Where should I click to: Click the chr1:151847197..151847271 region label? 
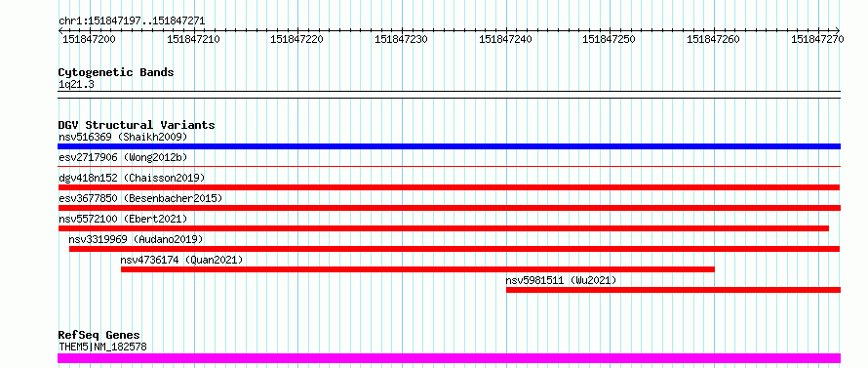tap(132, 20)
